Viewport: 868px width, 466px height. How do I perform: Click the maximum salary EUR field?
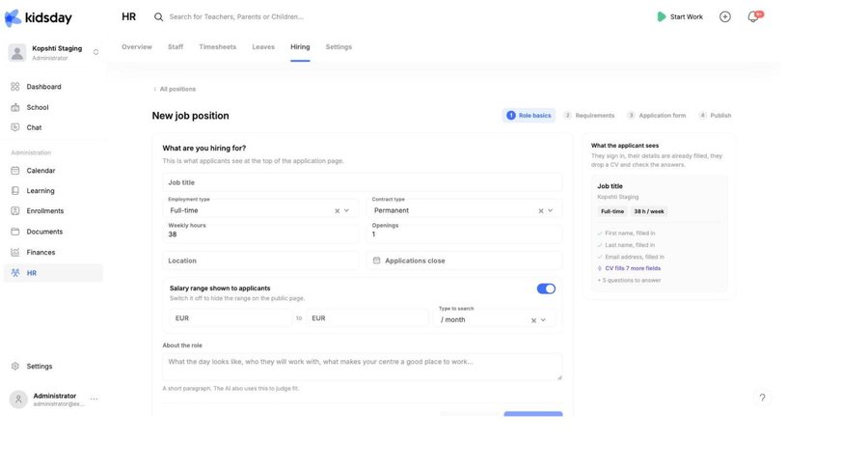pyautogui.click(x=367, y=318)
